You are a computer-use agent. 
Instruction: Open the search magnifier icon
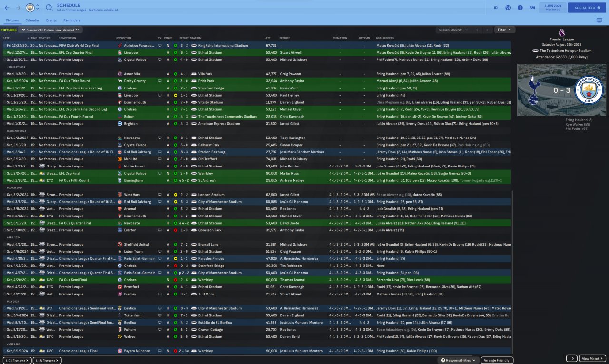coord(49,8)
